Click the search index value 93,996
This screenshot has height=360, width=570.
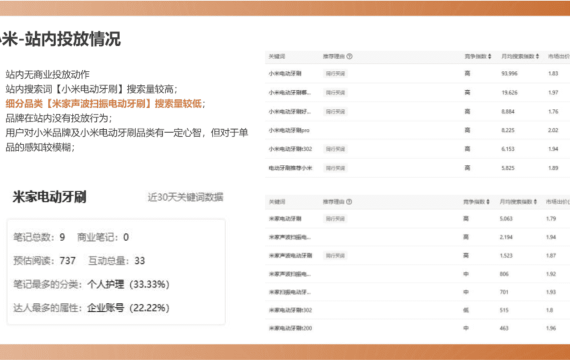click(x=509, y=73)
